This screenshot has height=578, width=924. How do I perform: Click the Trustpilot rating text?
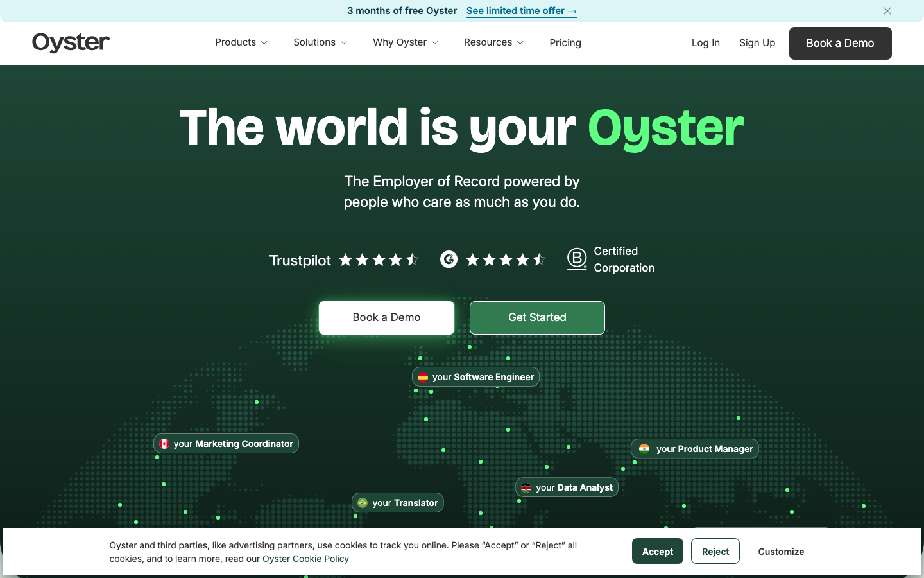(300, 260)
